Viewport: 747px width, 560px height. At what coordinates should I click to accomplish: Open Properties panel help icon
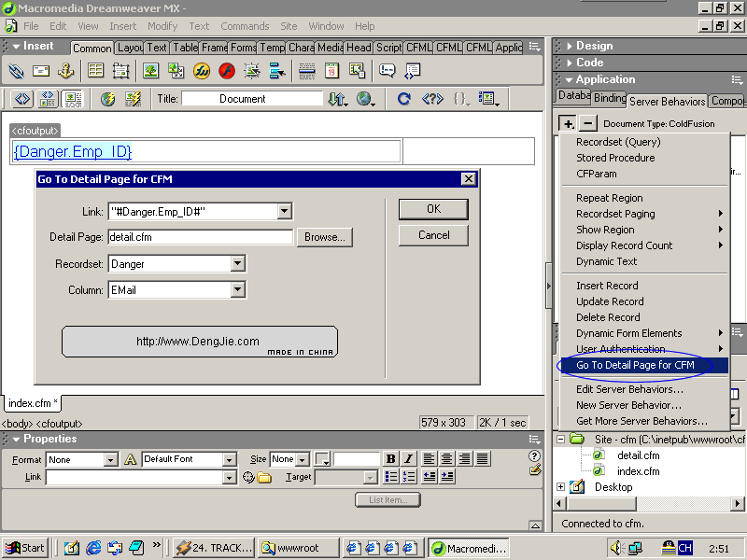(x=534, y=455)
